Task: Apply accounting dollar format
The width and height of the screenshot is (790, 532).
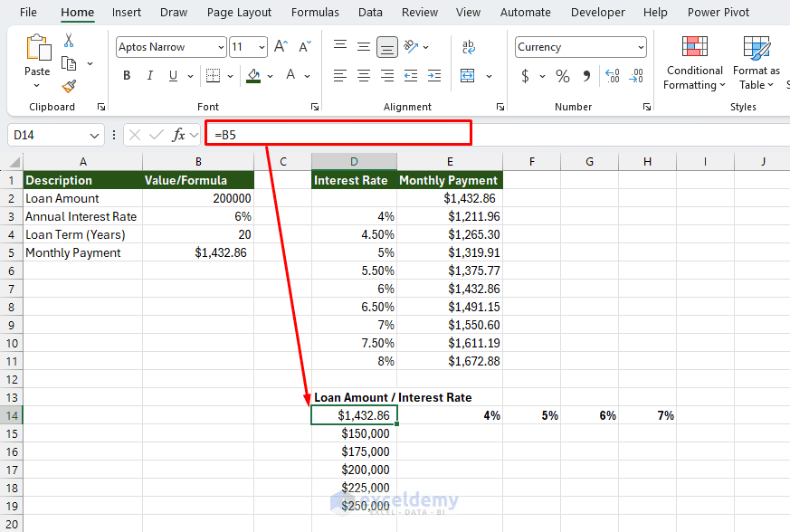Action: 525,76
